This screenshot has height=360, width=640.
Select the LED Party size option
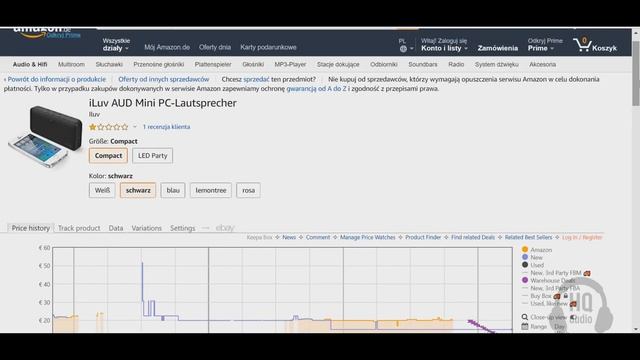coord(153,156)
